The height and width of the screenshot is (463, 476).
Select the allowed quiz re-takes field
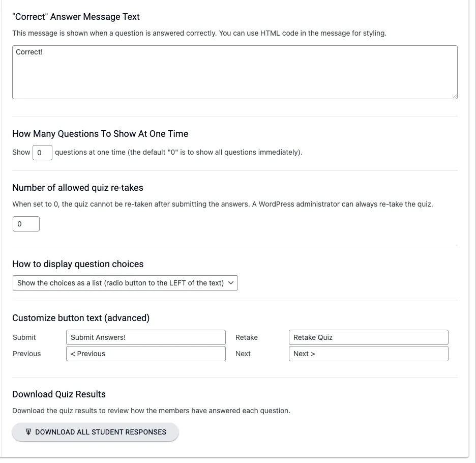click(x=26, y=223)
